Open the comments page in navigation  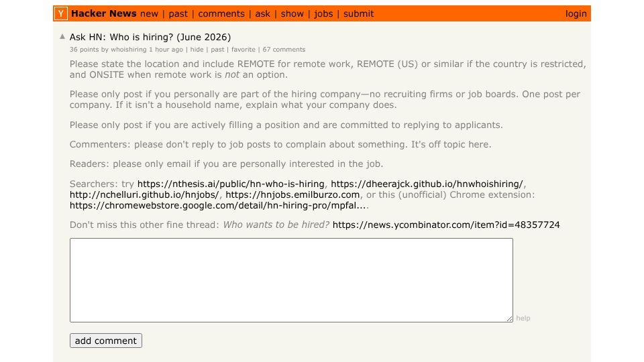221,14
